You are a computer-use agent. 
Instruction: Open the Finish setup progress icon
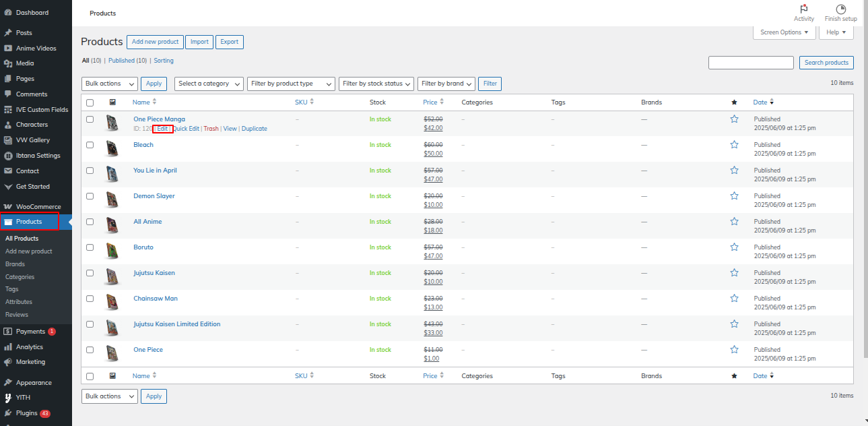click(x=840, y=9)
